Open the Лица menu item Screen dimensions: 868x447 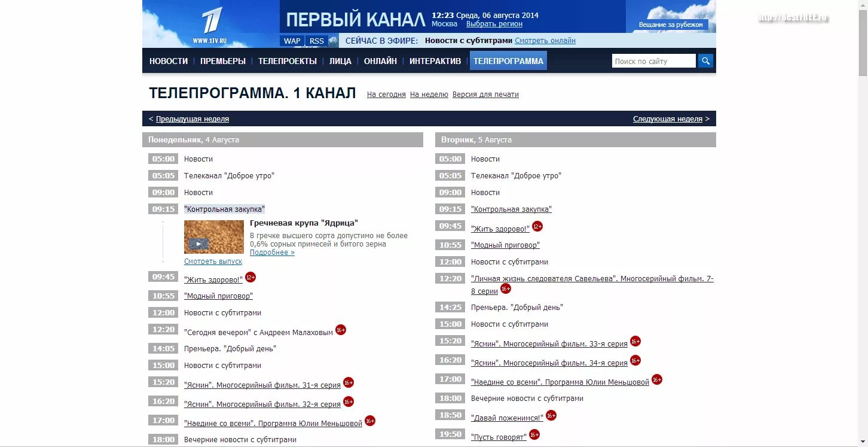coord(340,61)
